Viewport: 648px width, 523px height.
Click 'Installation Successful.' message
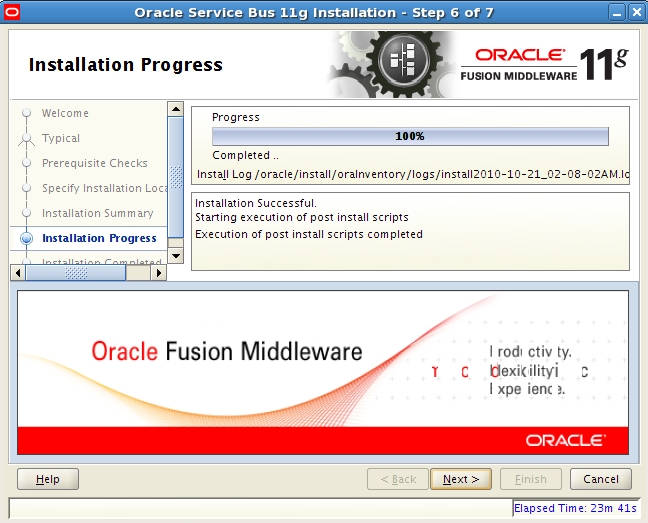(x=256, y=203)
